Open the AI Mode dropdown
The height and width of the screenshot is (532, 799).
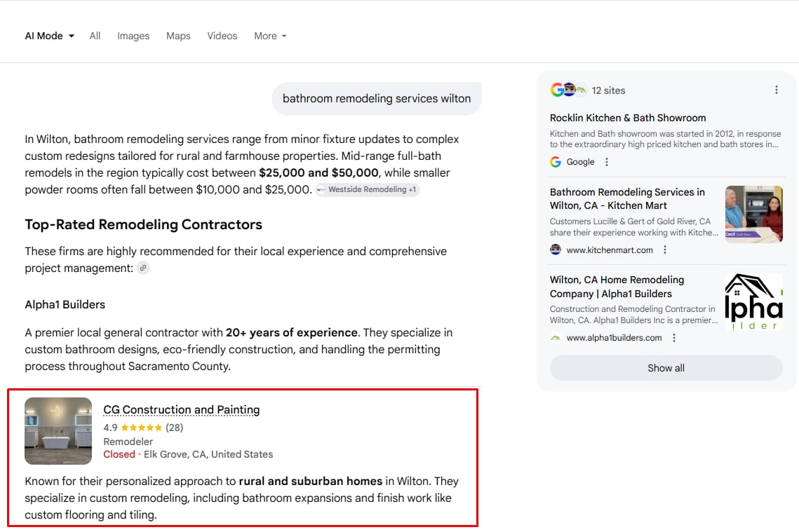(x=49, y=36)
